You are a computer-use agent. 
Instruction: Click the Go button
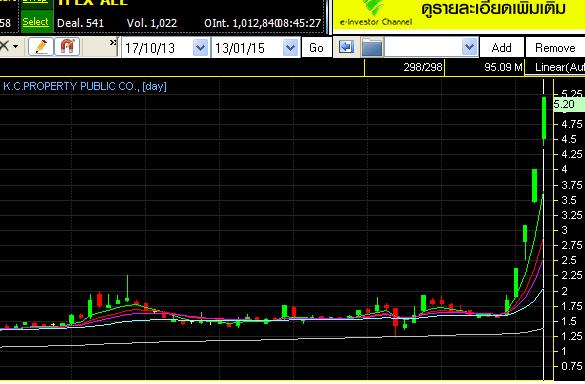[316, 48]
